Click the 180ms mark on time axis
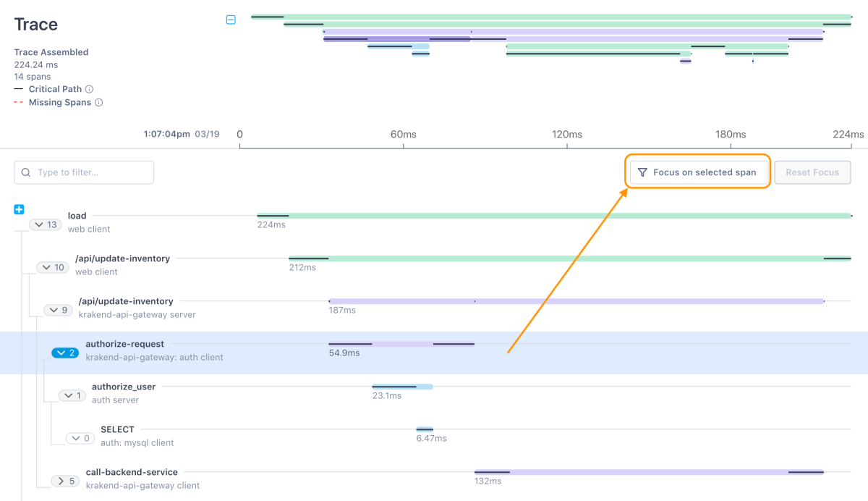868x501 pixels. click(731, 135)
